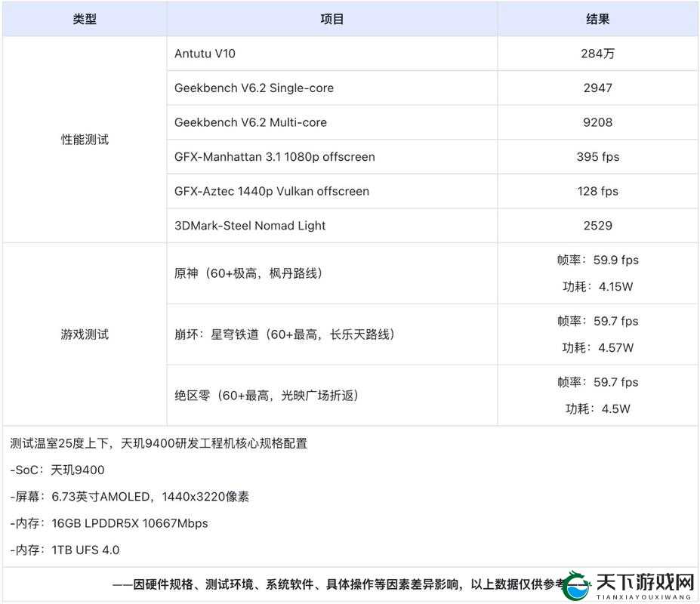The image size is (700, 604).
Task: Click GFX-Manhattan 3.1 1080p offscreen item
Action: pyautogui.click(x=275, y=157)
